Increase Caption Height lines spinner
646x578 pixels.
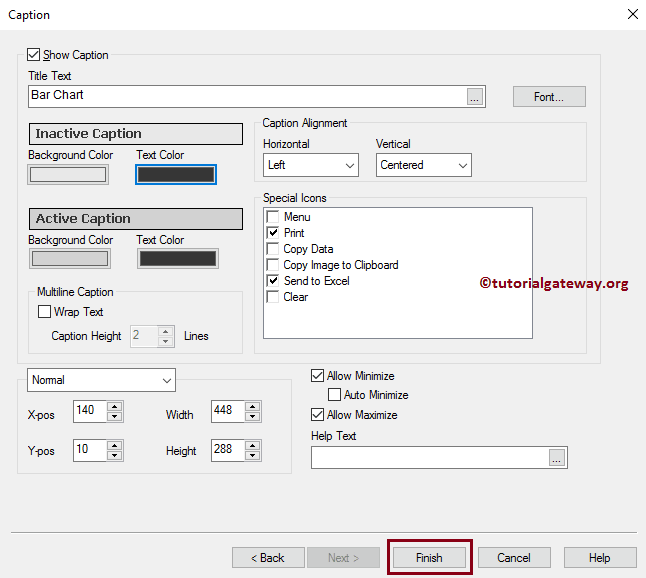166,331
